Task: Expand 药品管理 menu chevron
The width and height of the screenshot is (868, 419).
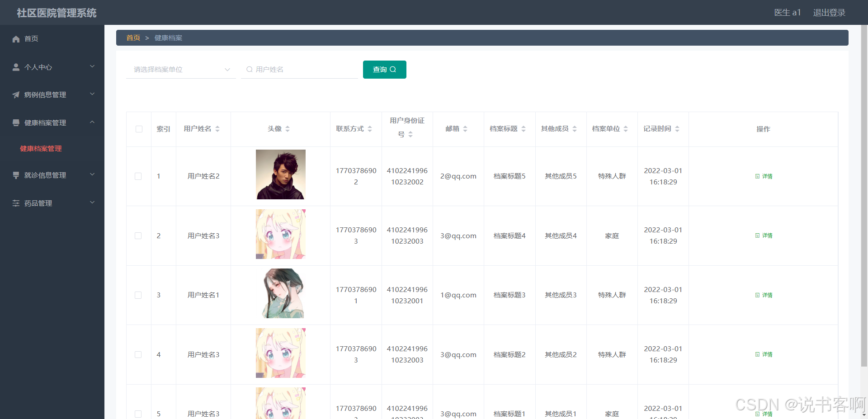Action: point(92,202)
